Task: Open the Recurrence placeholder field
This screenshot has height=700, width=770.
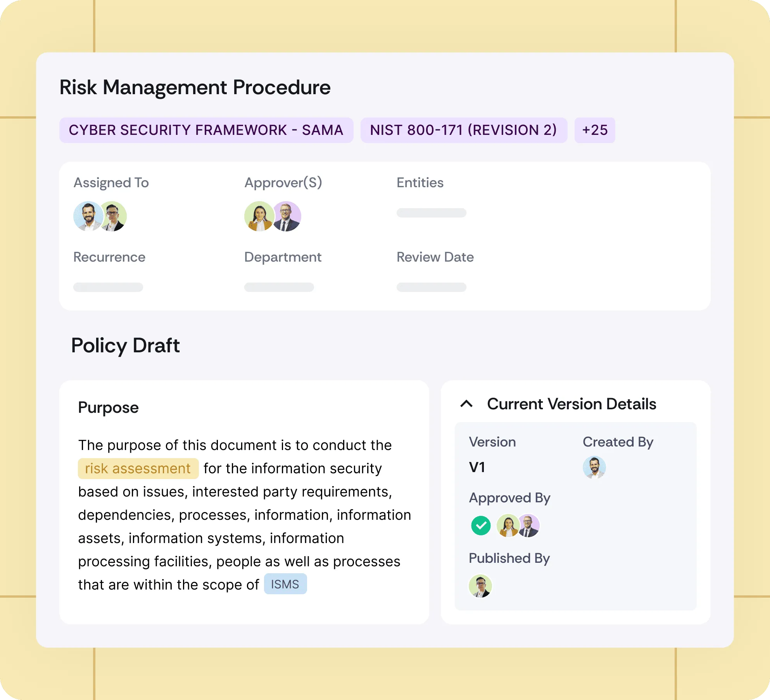Action: click(108, 287)
